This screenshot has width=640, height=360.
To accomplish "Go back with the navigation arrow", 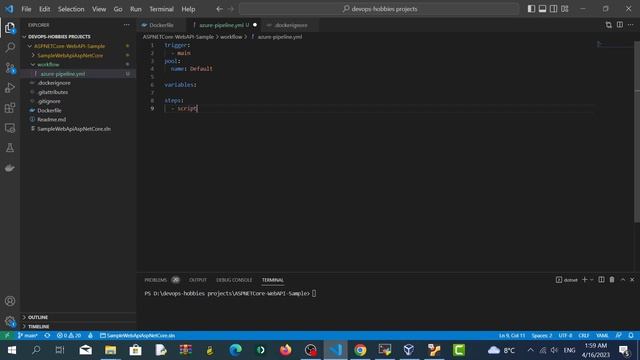I will pyautogui.click(x=220, y=9).
